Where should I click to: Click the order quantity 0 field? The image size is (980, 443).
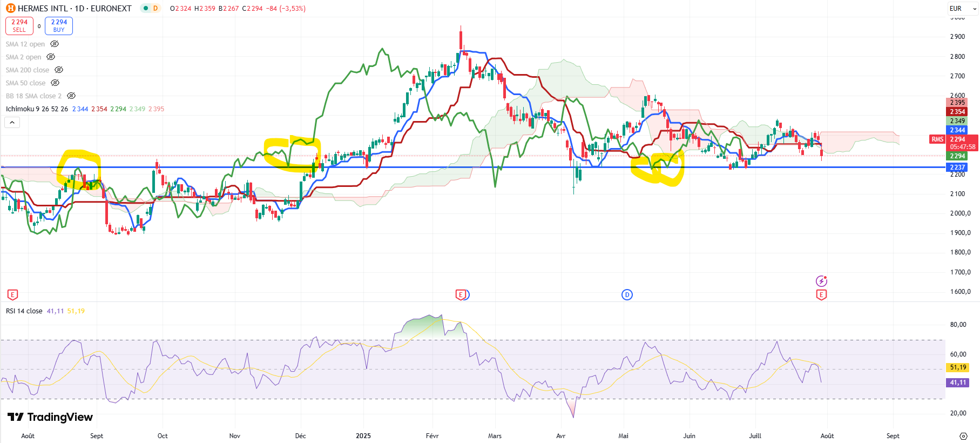[39, 26]
